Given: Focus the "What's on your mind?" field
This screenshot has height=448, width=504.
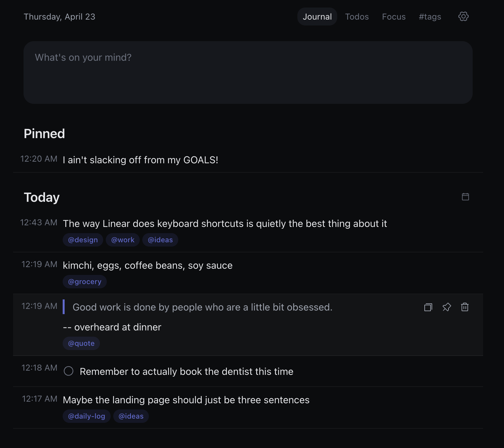Looking at the screenshot, I should [248, 72].
